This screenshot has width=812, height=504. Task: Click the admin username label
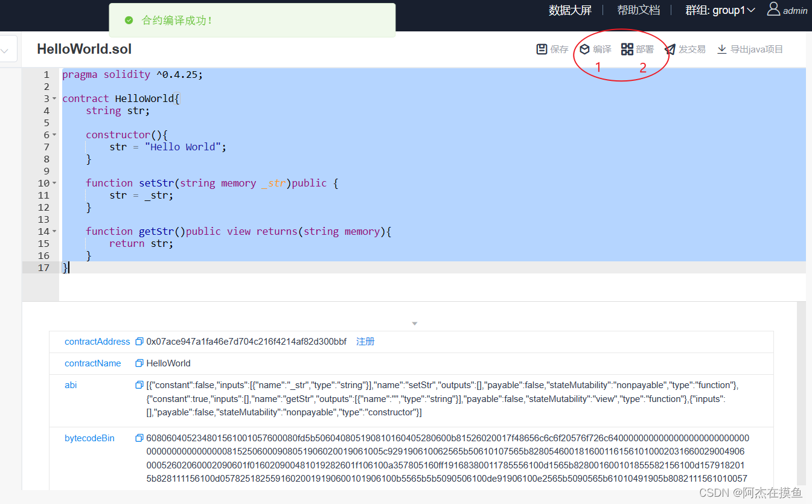point(795,11)
